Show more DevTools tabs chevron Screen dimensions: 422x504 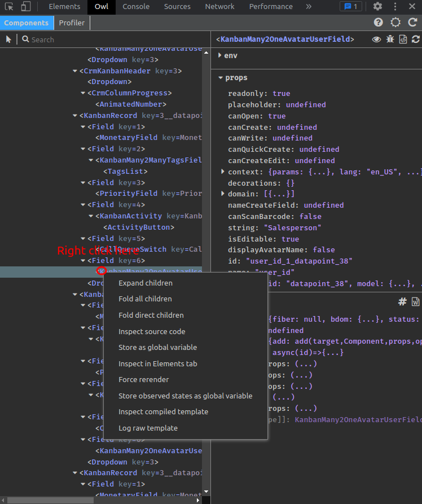[309, 6]
